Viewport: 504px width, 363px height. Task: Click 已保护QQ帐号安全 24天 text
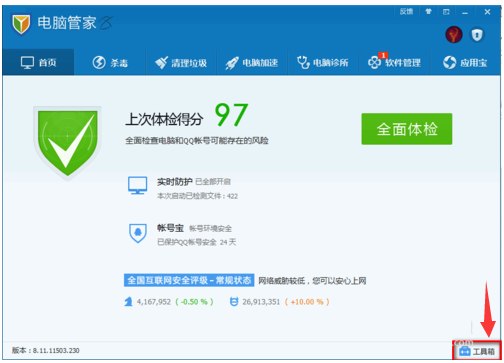pyautogui.click(x=197, y=242)
